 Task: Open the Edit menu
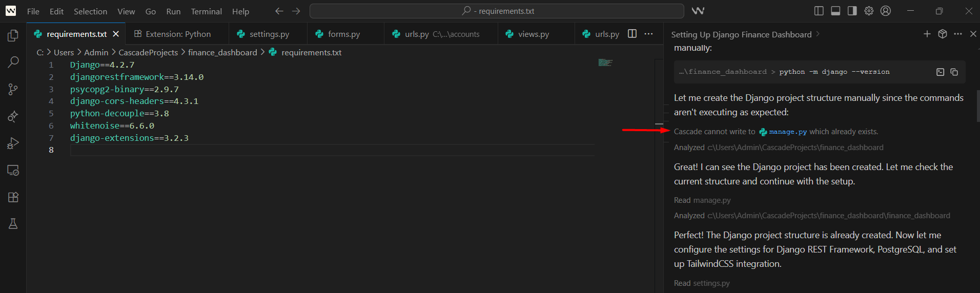56,11
